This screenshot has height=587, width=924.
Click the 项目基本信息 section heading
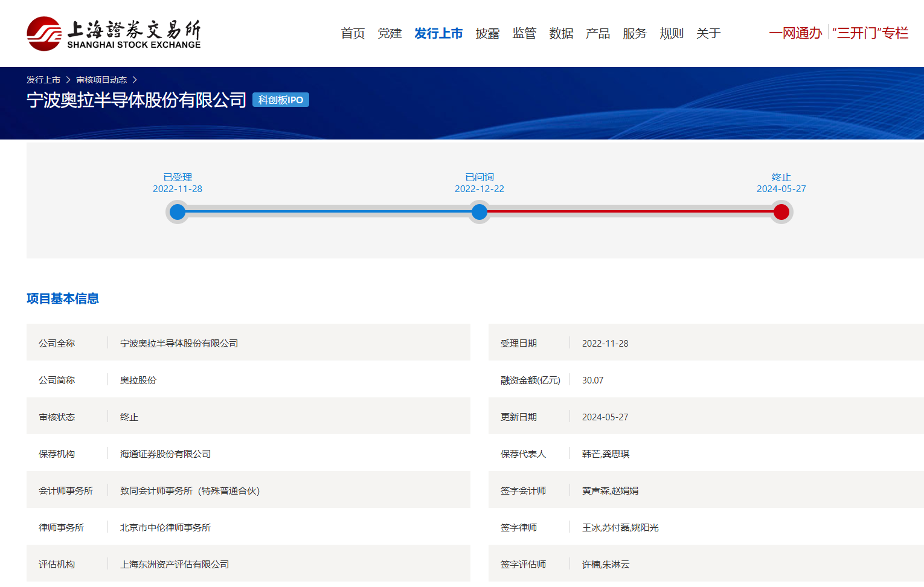pos(63,298)
